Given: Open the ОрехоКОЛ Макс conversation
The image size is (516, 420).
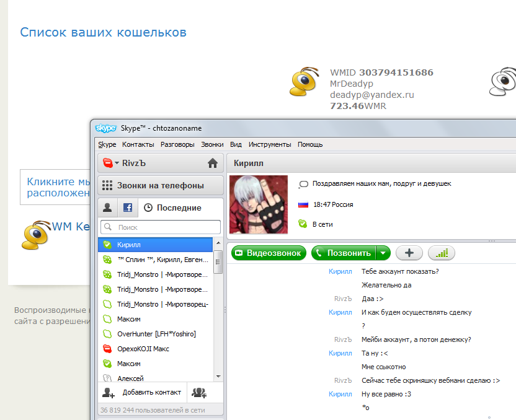Looking at the screenshot, I should point(155,349).
